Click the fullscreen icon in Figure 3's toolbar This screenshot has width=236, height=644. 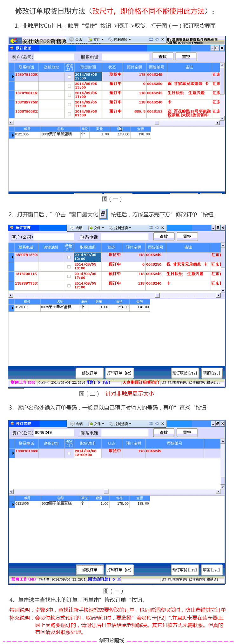click(x=151, y=424)
